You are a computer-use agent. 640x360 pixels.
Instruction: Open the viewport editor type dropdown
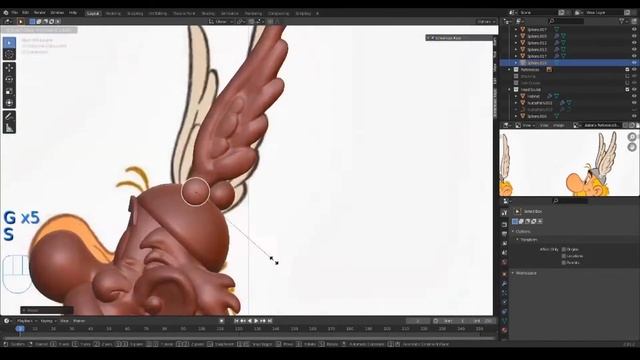point(7,21)
